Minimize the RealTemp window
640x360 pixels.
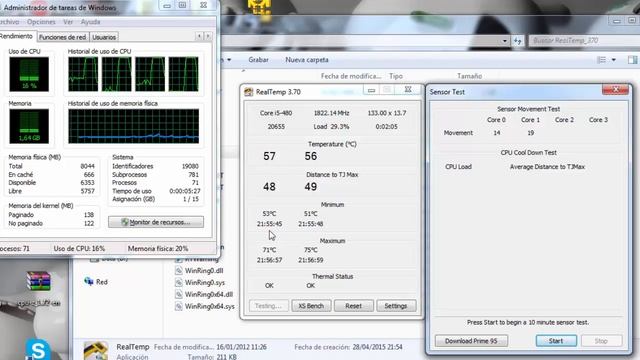click(x=371, y=90)
